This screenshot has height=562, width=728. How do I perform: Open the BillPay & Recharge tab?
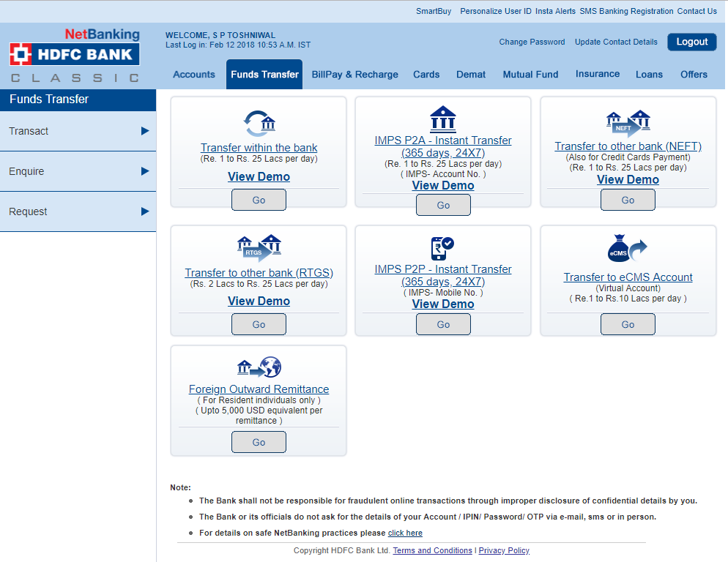pyautogui.click(x=354, y=74)
